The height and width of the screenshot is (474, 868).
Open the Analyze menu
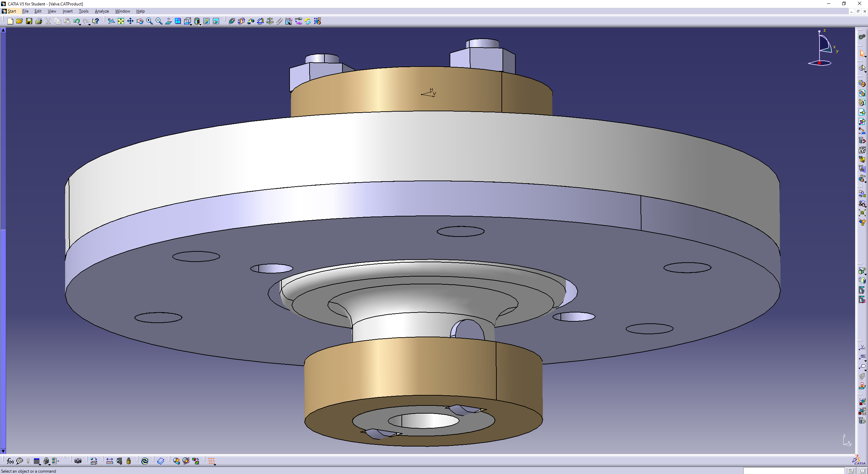(x=102, y=11)
